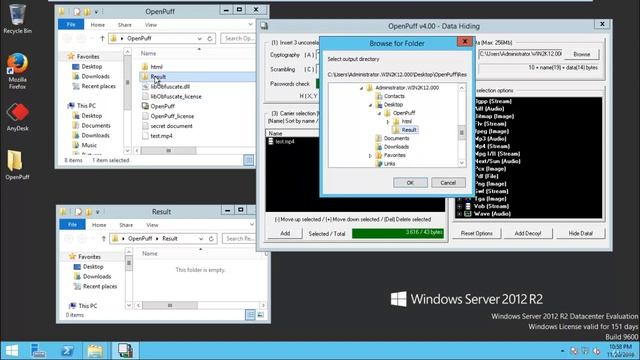The width and height of the screenshot is (640, 360).
Task: Click OK in Browse for Folder dialog
Action: [410, 182]
